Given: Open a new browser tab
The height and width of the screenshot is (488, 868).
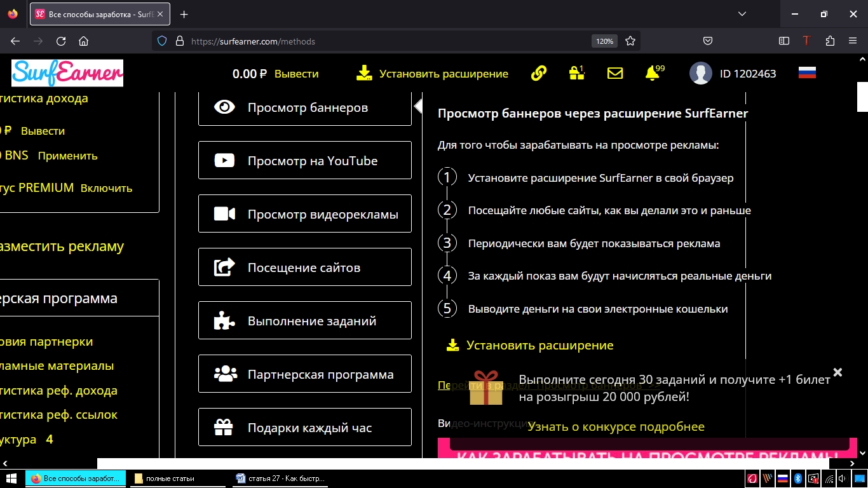Looking at the screenshot, I should point(184,14).
